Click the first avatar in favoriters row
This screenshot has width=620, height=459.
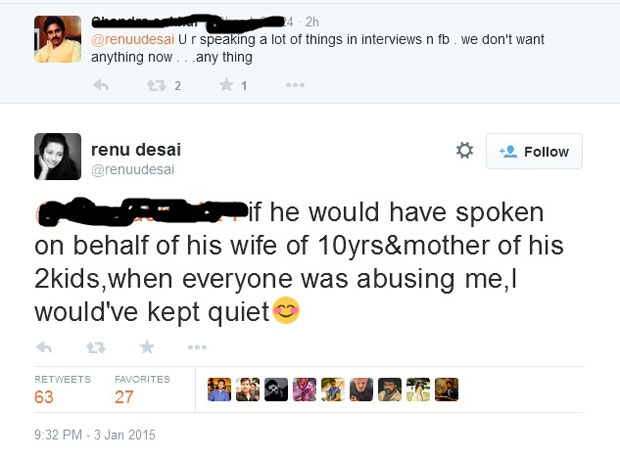pos(219,390)
